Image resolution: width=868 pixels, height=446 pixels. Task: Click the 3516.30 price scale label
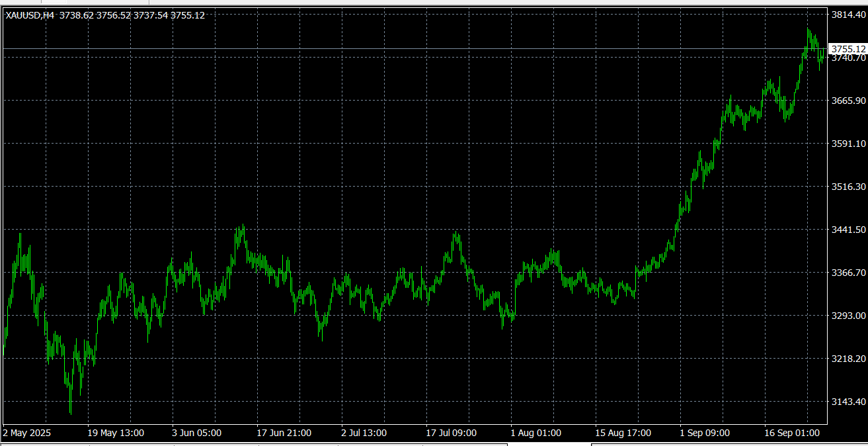[x=848, y=187]
